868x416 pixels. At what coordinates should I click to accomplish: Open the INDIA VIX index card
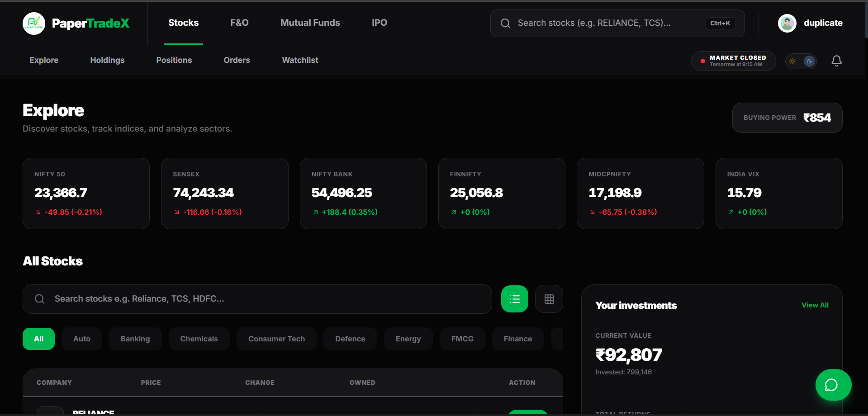(779, 194)
